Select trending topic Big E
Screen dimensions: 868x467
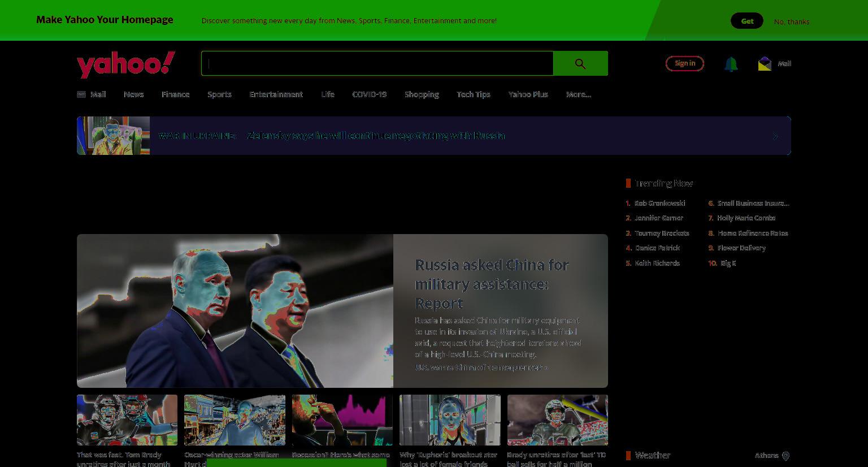click(728, 263)
